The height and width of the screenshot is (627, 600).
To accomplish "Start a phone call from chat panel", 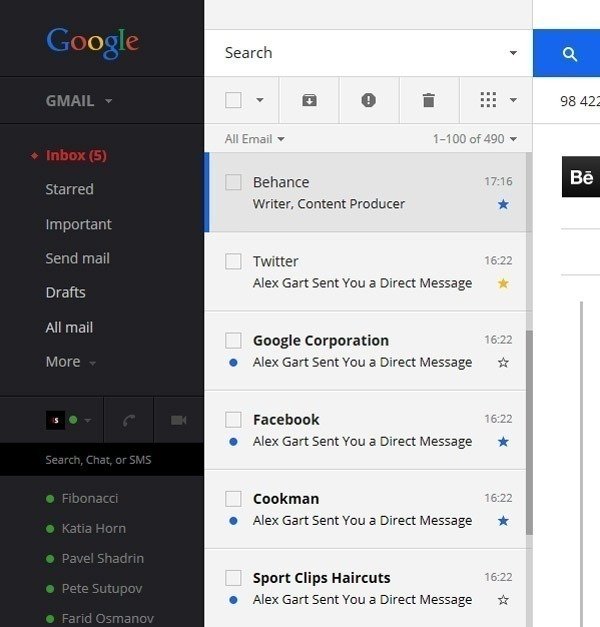I will tap(129, 420).
